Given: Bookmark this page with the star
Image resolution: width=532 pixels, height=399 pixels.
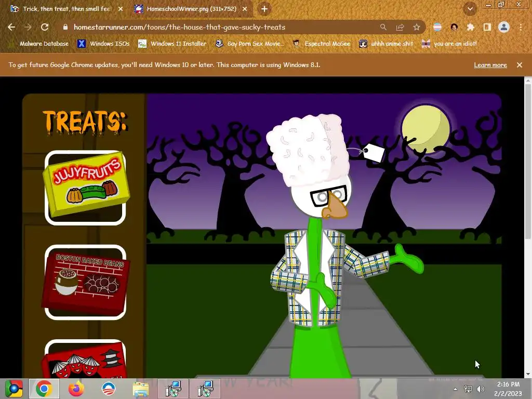Looking at the screenshot, I should [x=417, y=27].
